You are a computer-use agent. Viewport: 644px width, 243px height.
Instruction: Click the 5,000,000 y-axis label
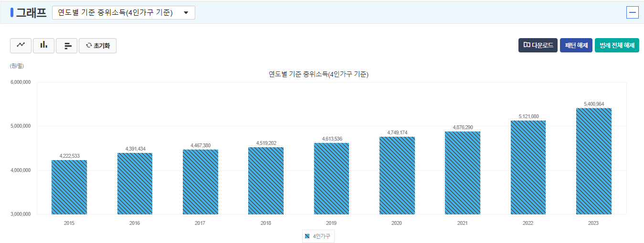(21, 126)
